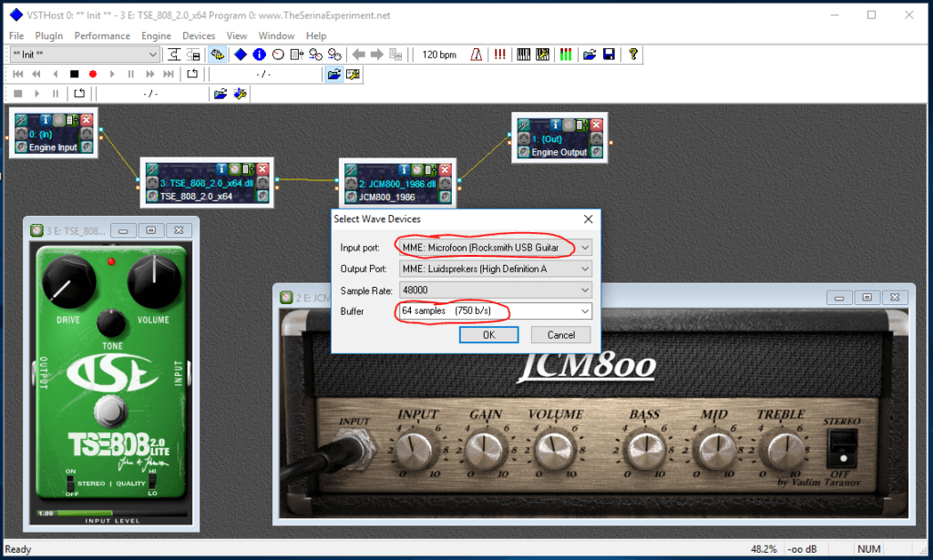Open the View menu
The width and height of the screenshot is (933, 560).
(x=236, y=36)
